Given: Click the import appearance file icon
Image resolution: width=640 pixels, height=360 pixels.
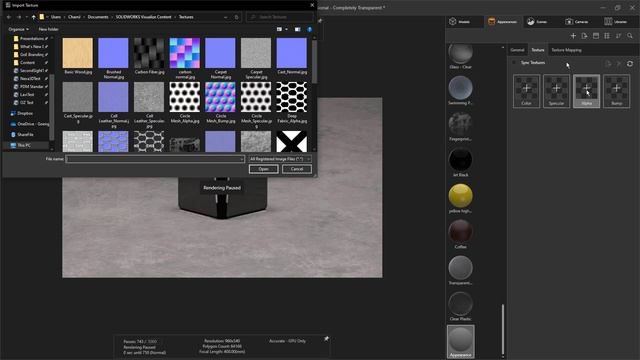Looking at the screenshot, I should coord(584,36).
